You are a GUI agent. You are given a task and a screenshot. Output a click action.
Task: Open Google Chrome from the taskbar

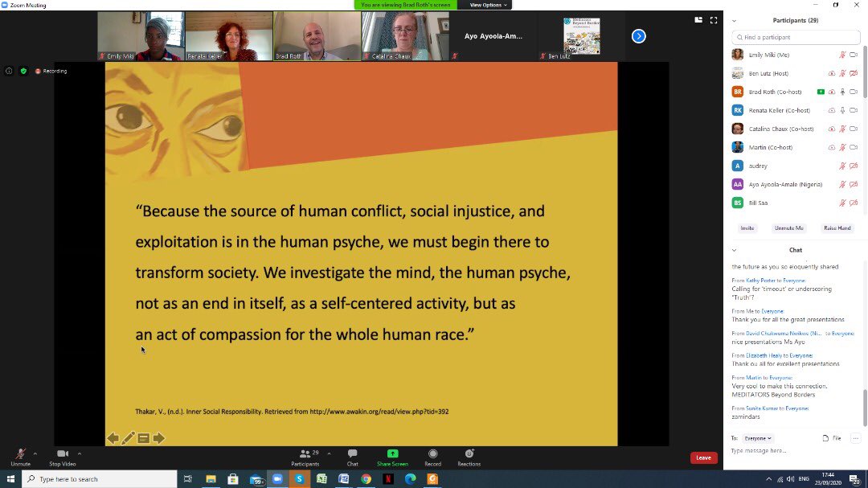click(x=366, y=479)
